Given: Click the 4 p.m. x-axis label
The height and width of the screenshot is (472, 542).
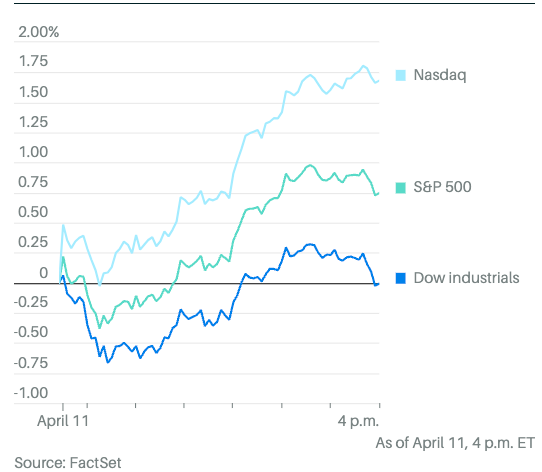Looking at the screenshot, I should point(358,421).
